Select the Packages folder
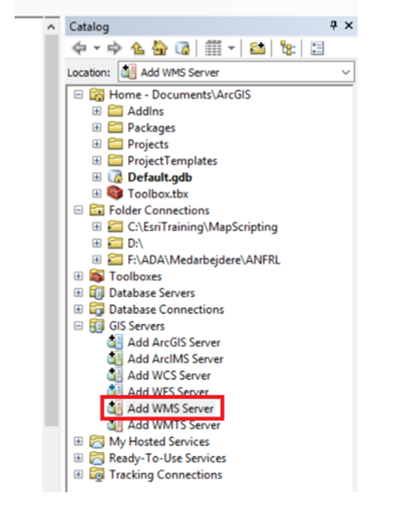414x532 pixels. (x=151, y=127)
